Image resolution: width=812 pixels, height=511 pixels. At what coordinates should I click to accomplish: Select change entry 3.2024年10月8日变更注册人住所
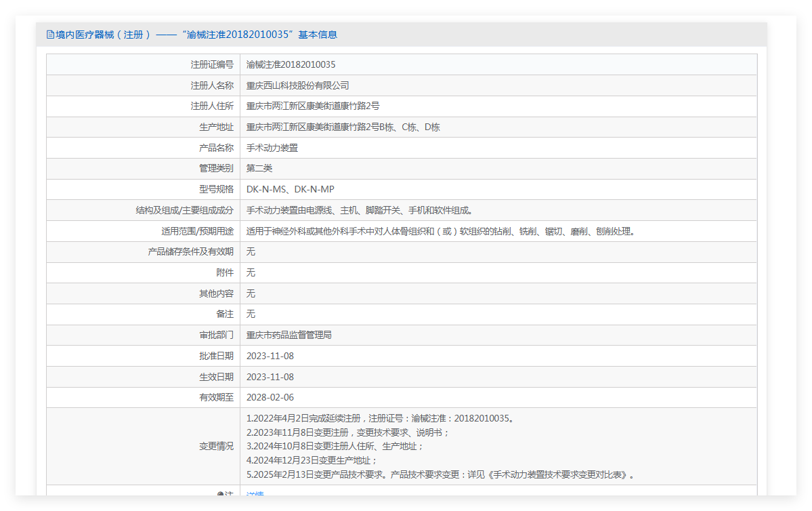pos(335,446)
